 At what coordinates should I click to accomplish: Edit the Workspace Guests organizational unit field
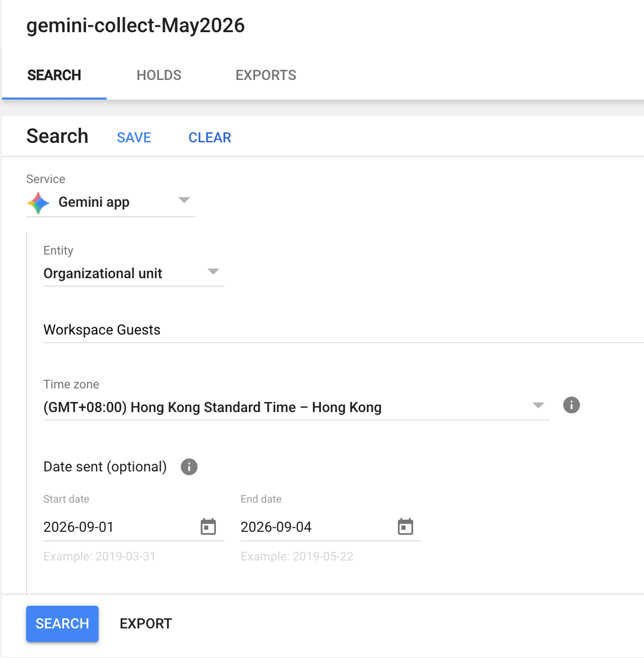(x=343, y=330)
